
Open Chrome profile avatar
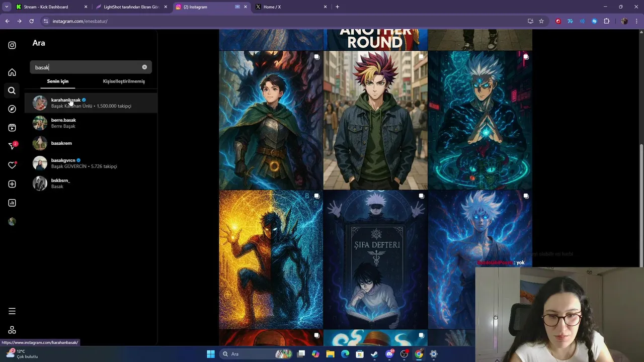click(624, 21)
